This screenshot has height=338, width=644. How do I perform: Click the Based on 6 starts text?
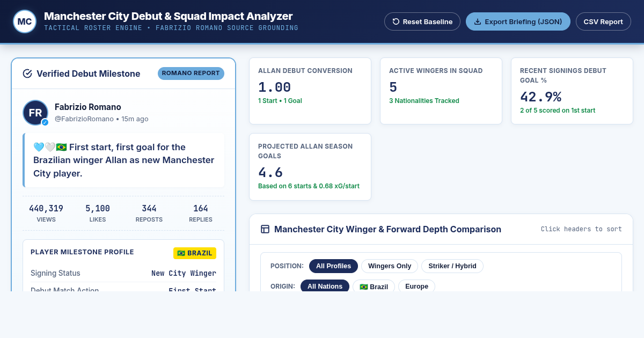coord(309,186)
